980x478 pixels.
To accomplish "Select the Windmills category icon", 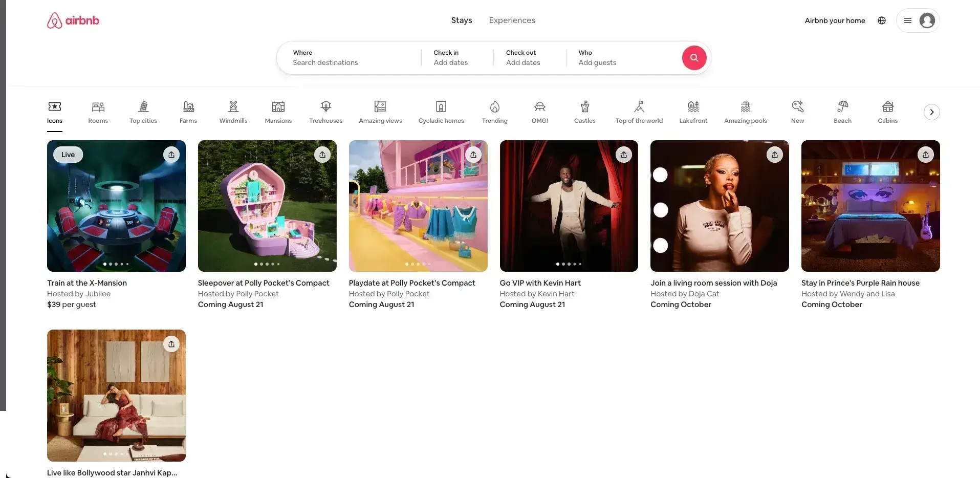I will pos(233,112).
